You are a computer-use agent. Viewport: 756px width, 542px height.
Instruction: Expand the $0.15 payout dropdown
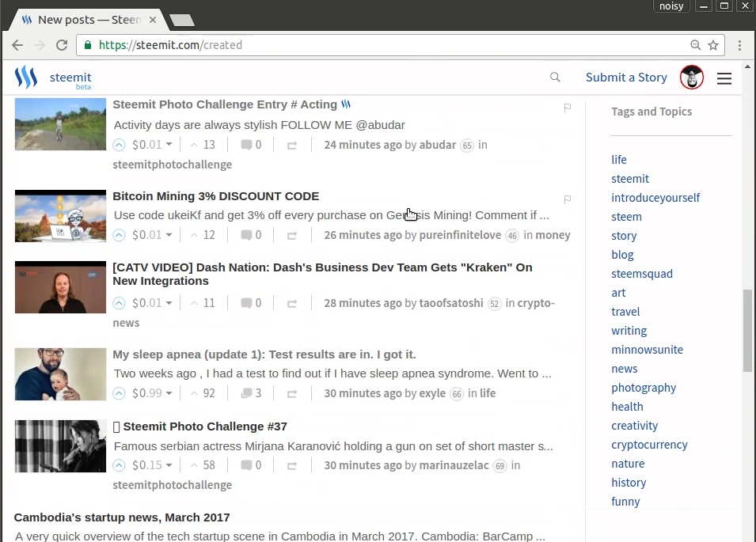click(x=169, y=465)
